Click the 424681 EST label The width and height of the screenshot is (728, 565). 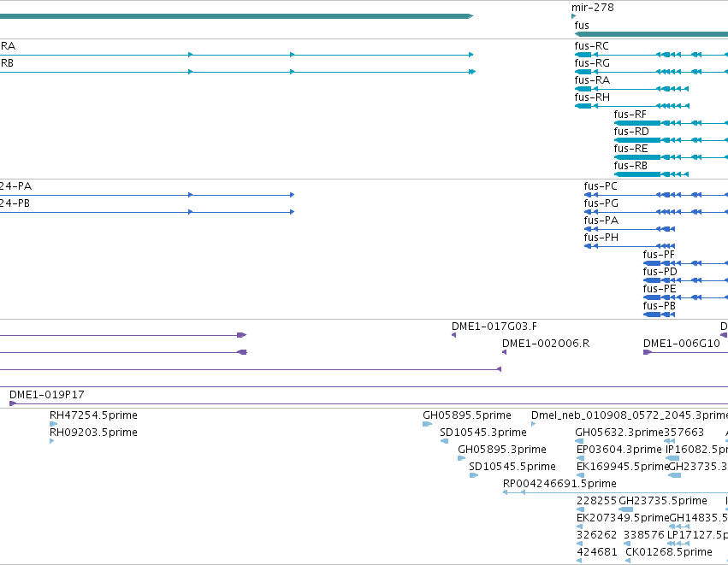(597, 552)
